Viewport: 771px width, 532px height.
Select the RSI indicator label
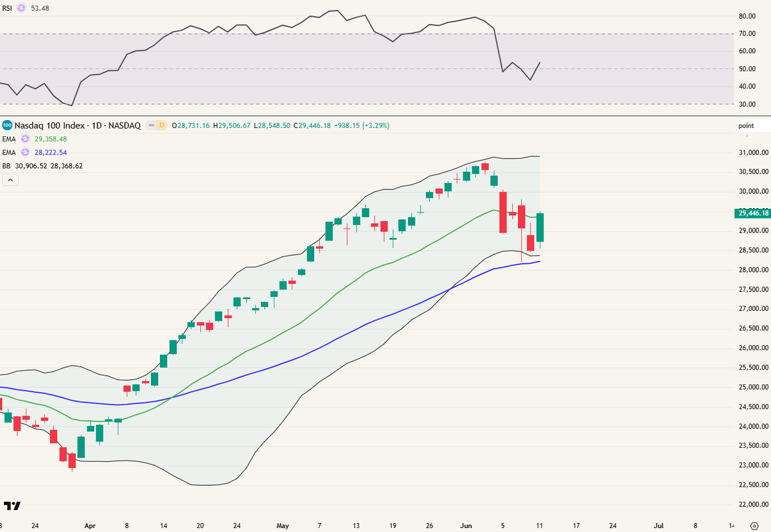click(8, 8)
